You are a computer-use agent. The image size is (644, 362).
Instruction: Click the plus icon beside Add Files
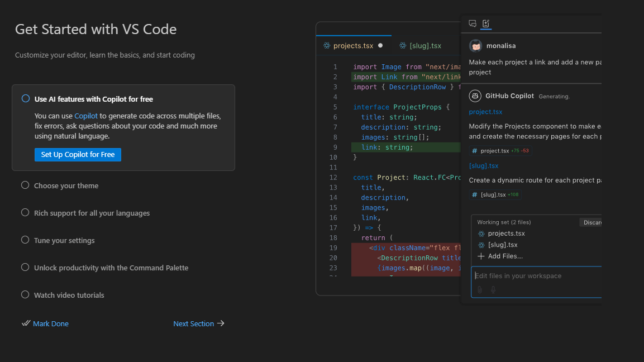tap(481, 256)
